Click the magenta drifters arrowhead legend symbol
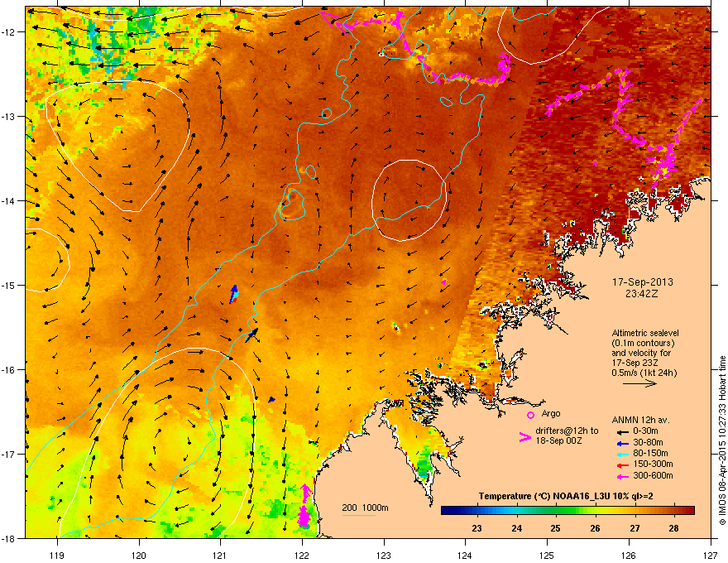This screenshot has height=563, width=728. [x=524, y=437]
